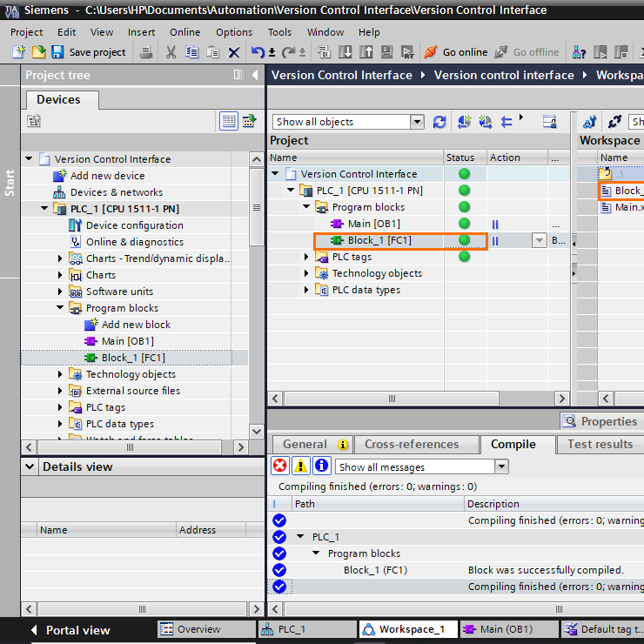This screenshot has width=644, height=644.
Task: Click Save project button
Action: click(89, 52)
